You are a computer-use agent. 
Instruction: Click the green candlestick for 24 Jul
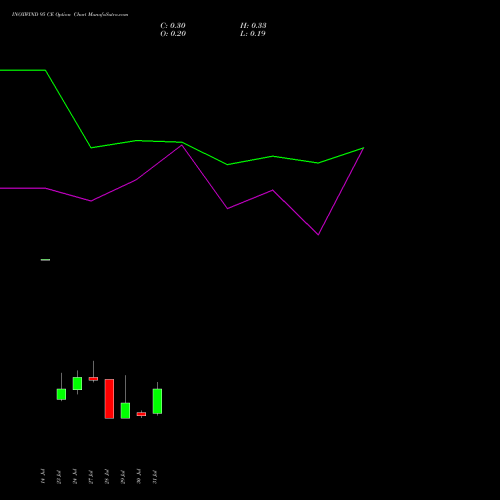point(77,383)
